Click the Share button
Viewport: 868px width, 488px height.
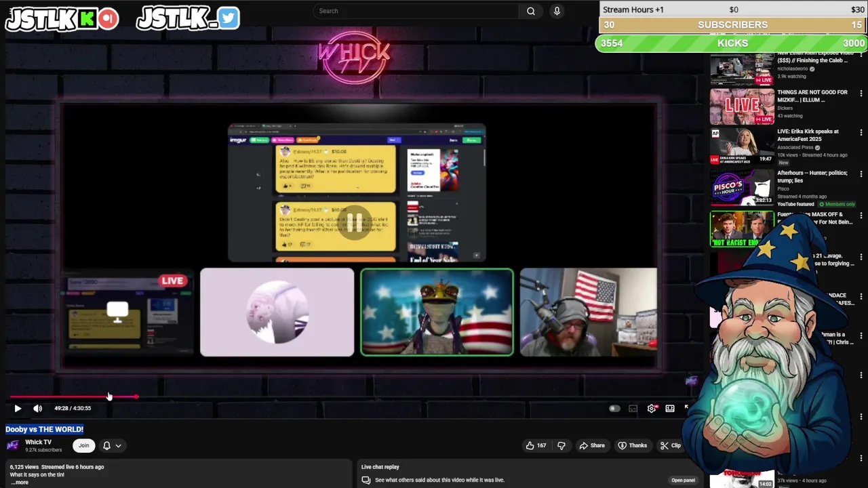(x=591, y=445)
